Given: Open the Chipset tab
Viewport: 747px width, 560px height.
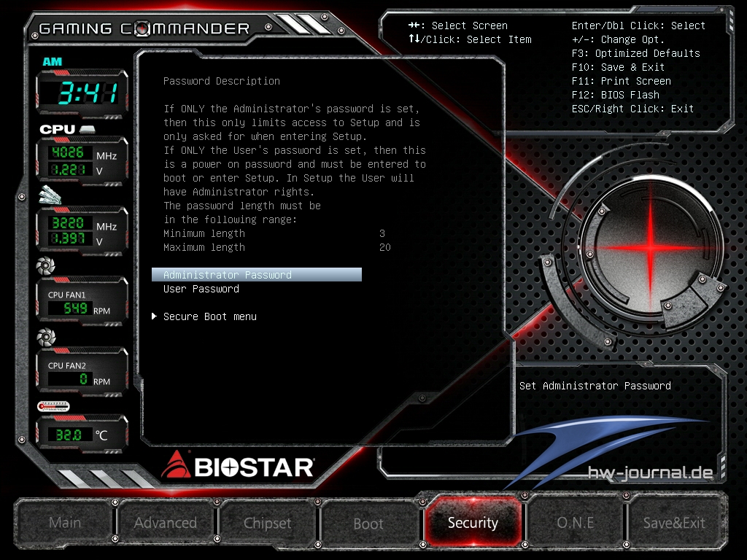Looking at the screenshot, I should coord(267,523).
